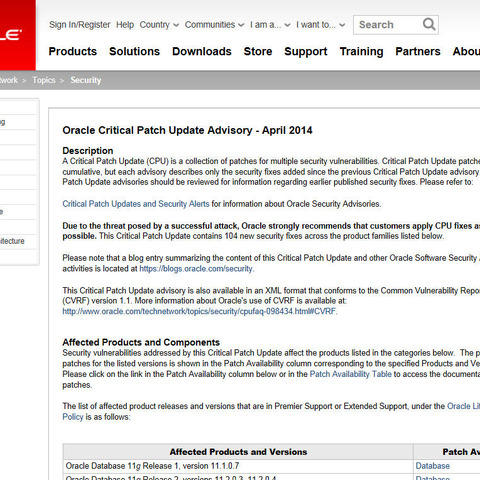Image resolution: width=480 pixels, height=480 pixels.
Task: Click the 'Affected Products and Versions' column header
Action: 238,452
